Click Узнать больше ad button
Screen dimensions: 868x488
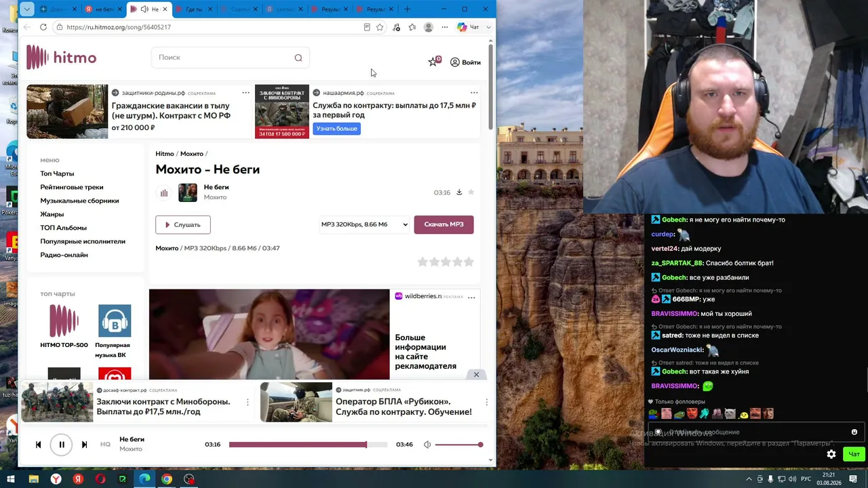pos(337,129)
